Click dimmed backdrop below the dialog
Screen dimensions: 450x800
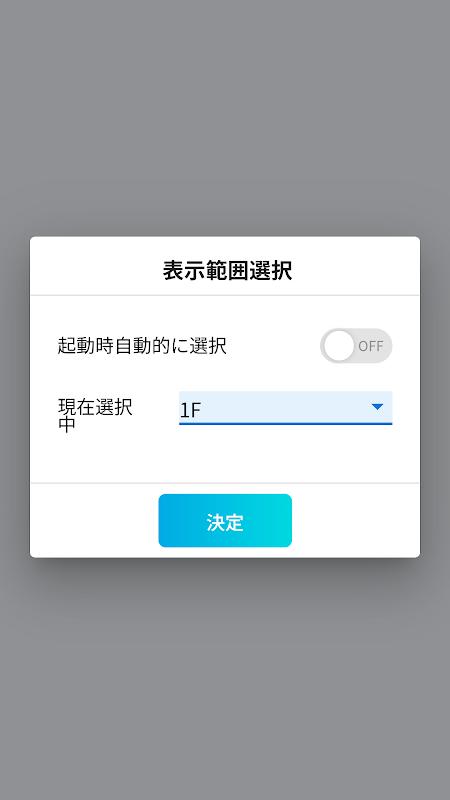(225, 679)
